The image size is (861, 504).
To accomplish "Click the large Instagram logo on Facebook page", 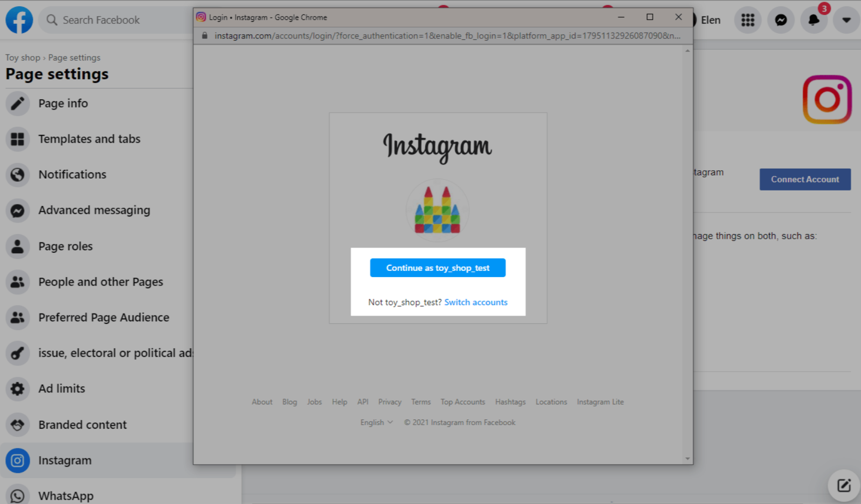I will (x=827, y=100).
